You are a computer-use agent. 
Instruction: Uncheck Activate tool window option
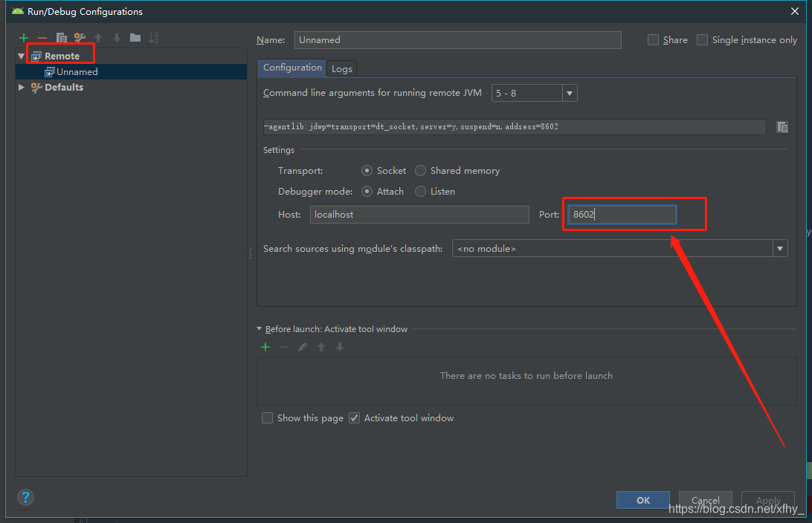click(354, 418)
